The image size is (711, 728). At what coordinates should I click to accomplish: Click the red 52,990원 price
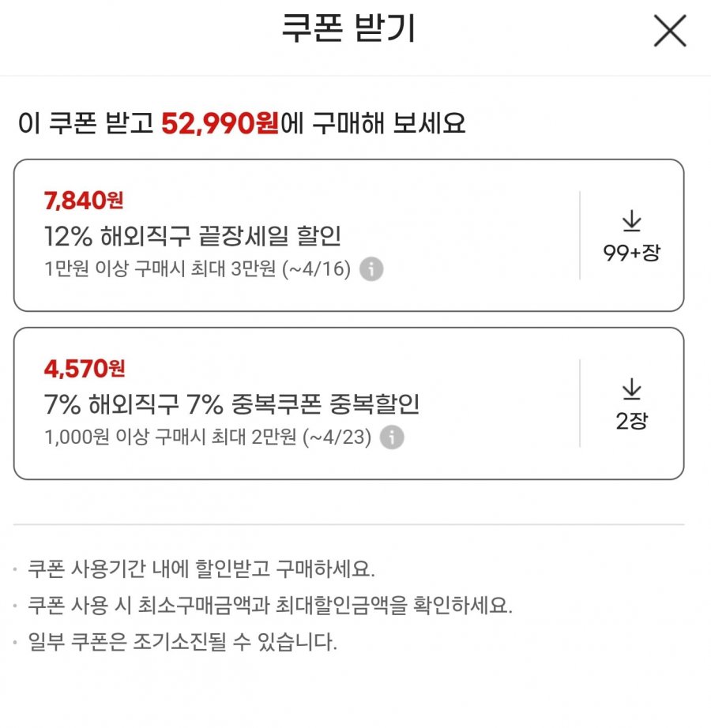point(220,123)
